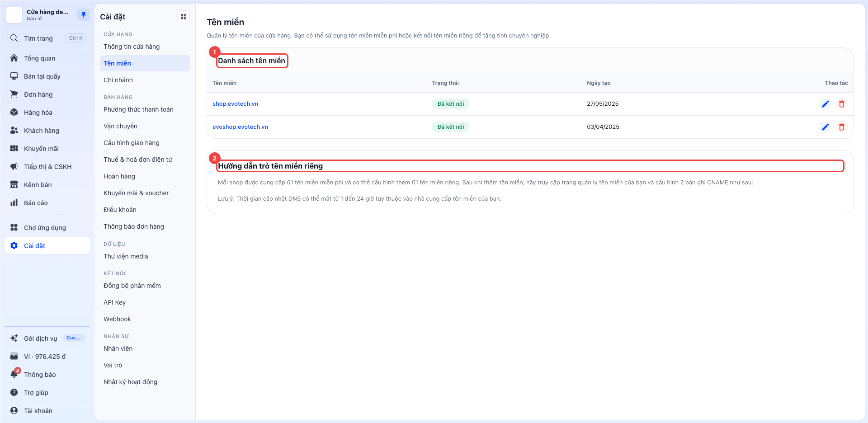Screen dimensions: 868x423
Task: Delete shop.evotech.vn using trash icon
Action: coord(841,104)
